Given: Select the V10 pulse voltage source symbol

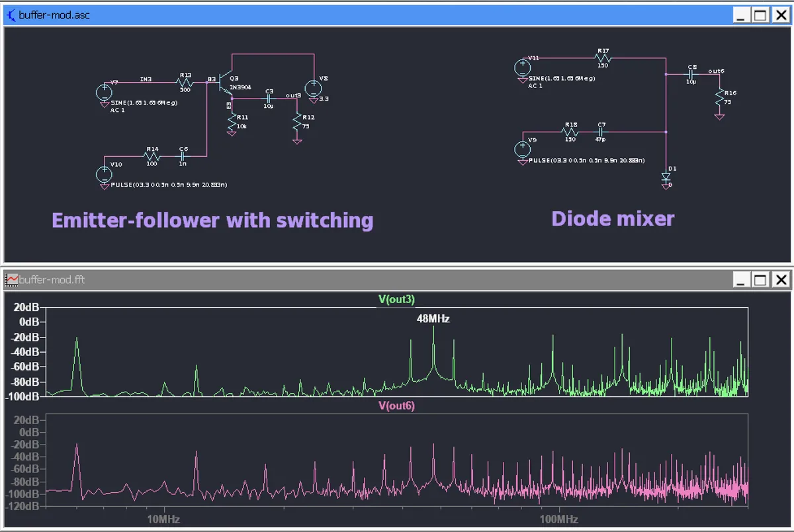Looking at the screenshot, I should click(104, 174).
